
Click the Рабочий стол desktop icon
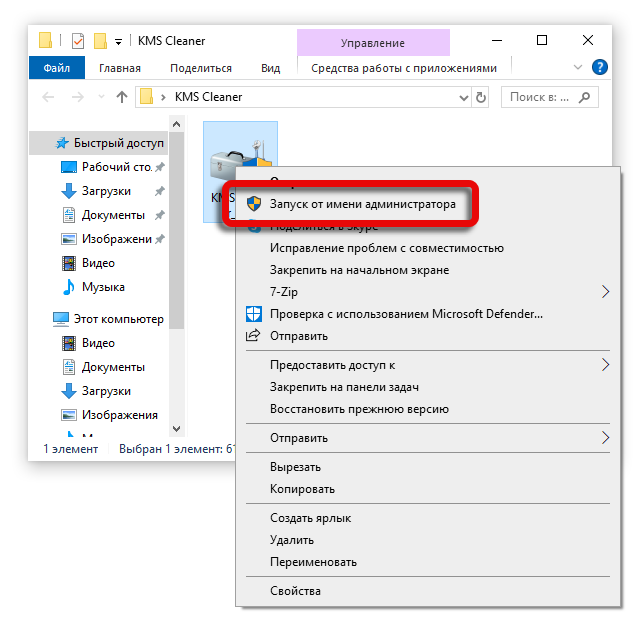[x=69, y=167]
